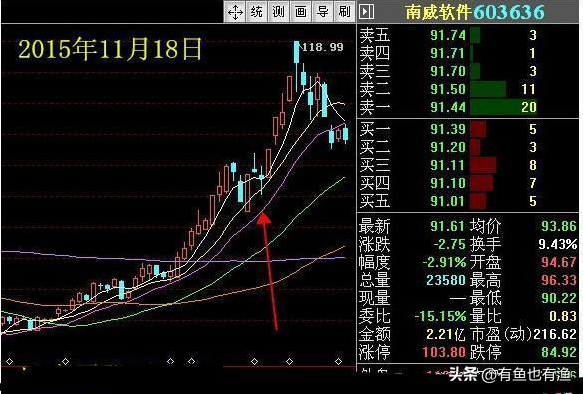The height and width of the screenshot is (394, 583).
Task: Click the stock code 603636
Action: click(509, 12)
